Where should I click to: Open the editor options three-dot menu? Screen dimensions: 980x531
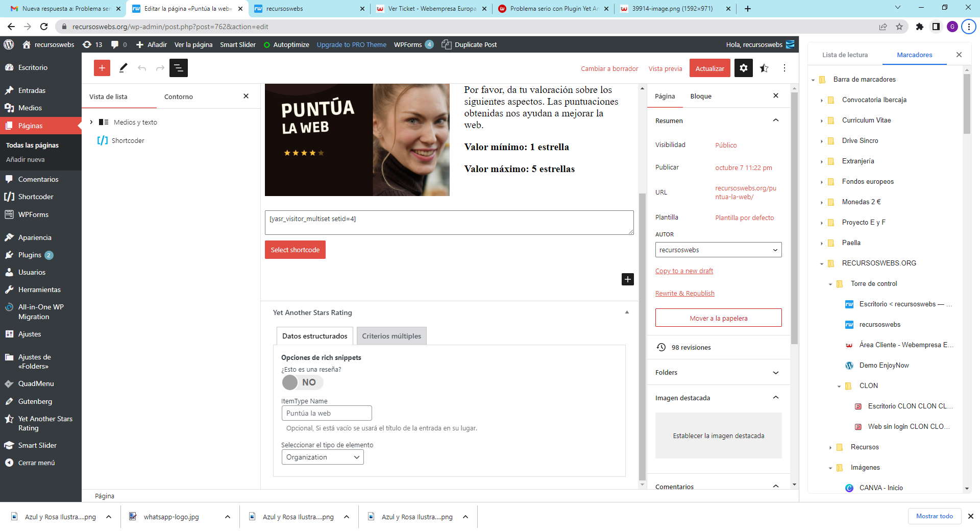(x=785, y=68)
